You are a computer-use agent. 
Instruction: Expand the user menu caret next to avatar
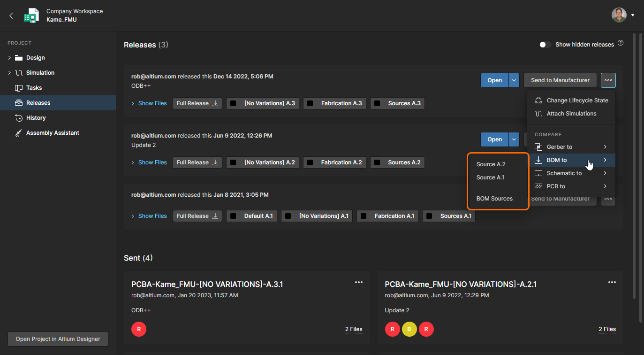(x=633, y=15)
